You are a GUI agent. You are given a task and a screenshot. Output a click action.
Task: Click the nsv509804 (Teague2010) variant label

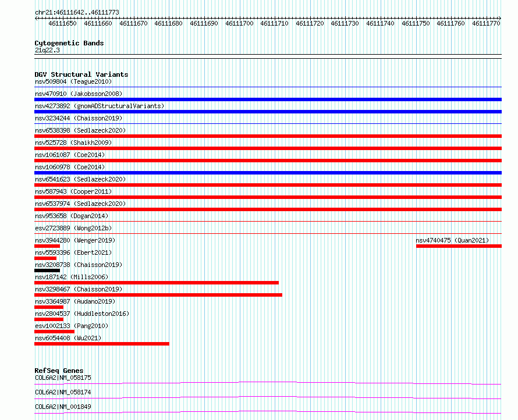coord(73,81)
